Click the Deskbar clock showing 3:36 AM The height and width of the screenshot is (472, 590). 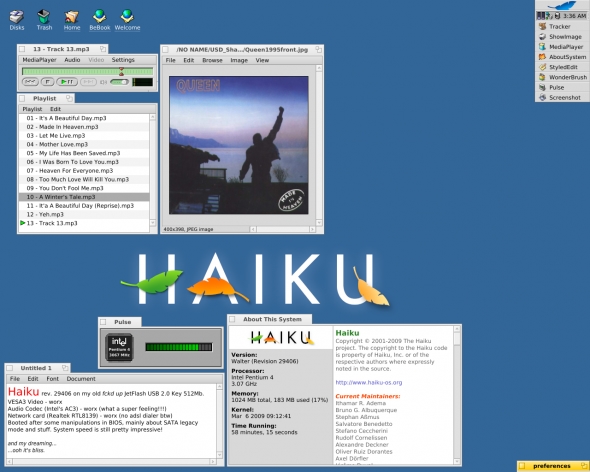(575, 16)
